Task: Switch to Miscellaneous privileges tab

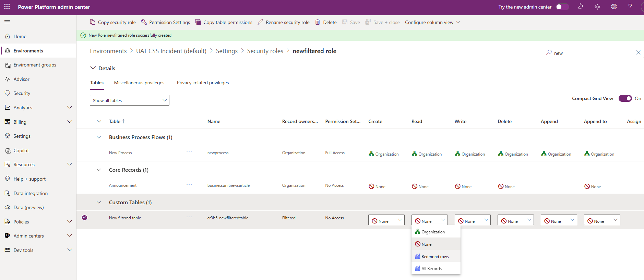Action: (139, 83)
